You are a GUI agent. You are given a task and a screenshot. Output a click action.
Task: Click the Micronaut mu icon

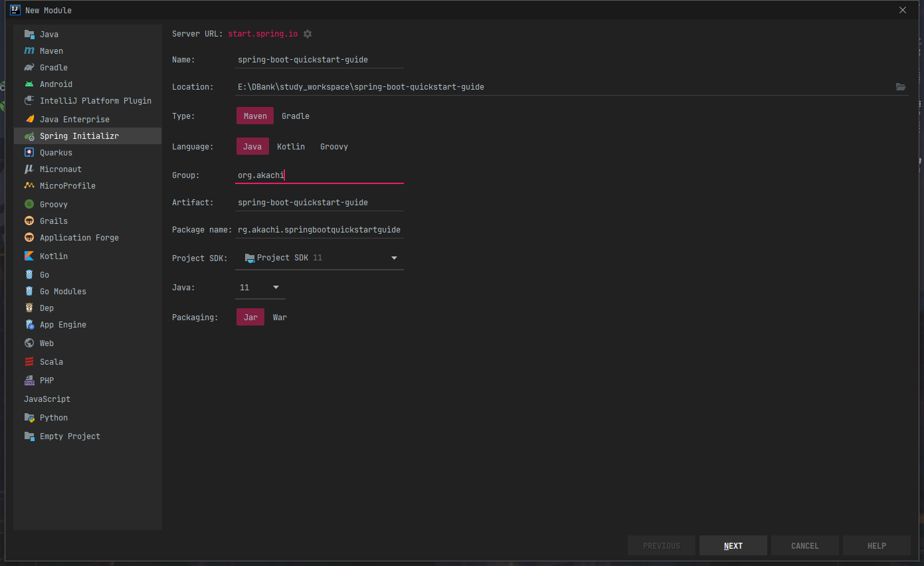[x=29, y=169]
